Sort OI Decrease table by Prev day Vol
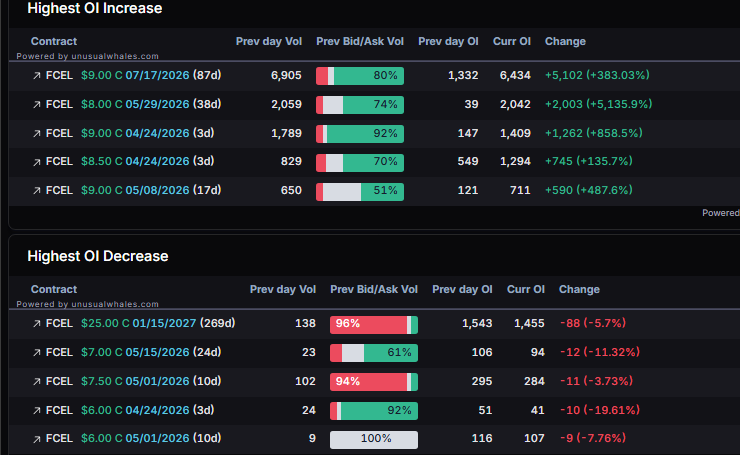The height and width of the screenshot is (455, 740). pyautogui.click(x=283, y=289)
